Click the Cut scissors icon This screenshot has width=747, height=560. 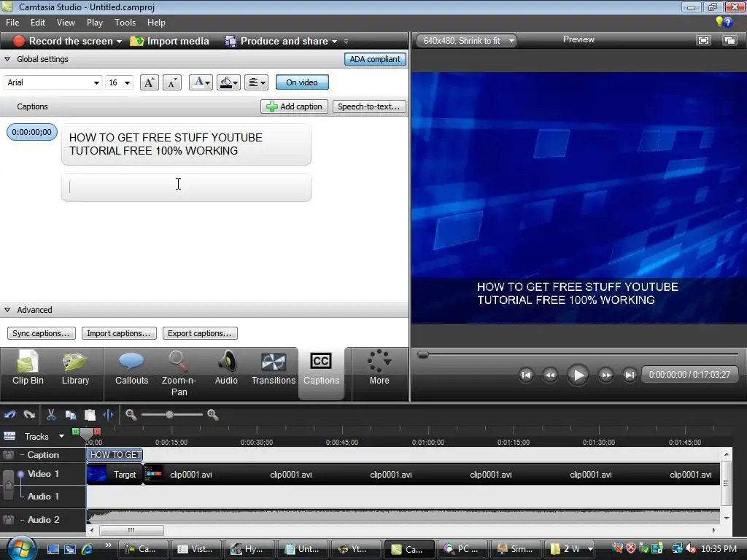(51, 415)
